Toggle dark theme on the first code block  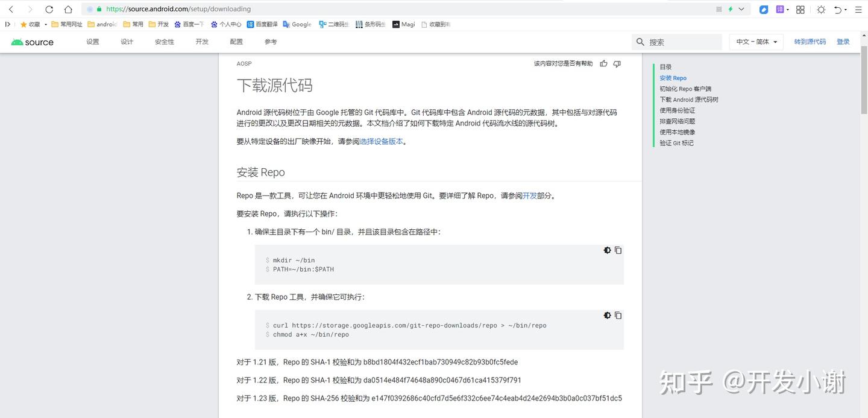tap(607, 250)
